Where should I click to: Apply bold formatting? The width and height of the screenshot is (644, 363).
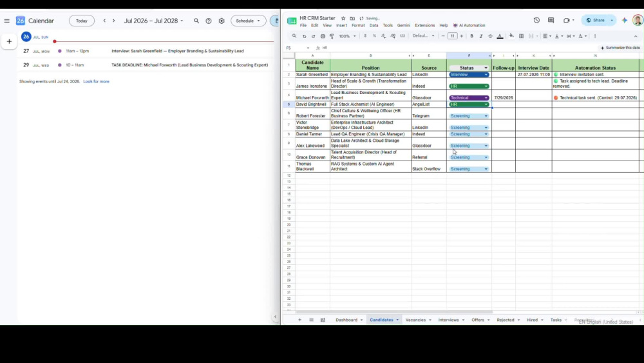tap(471, 36)
